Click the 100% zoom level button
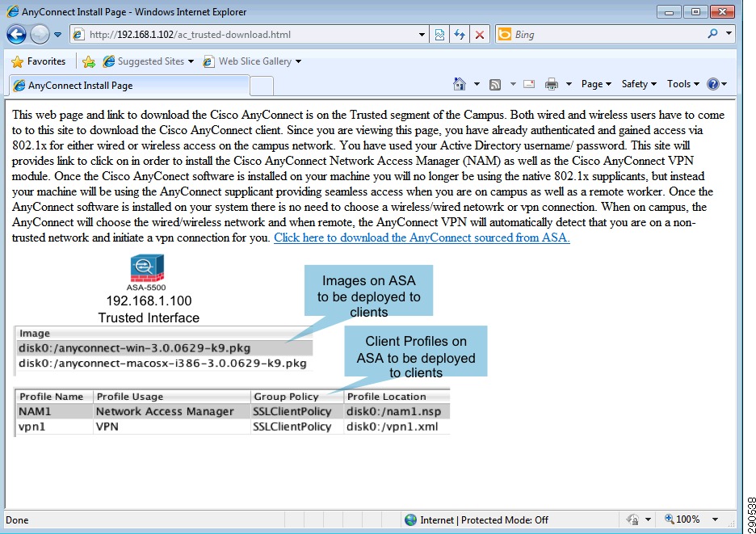The image size is (756, 534). coord(682,519)
